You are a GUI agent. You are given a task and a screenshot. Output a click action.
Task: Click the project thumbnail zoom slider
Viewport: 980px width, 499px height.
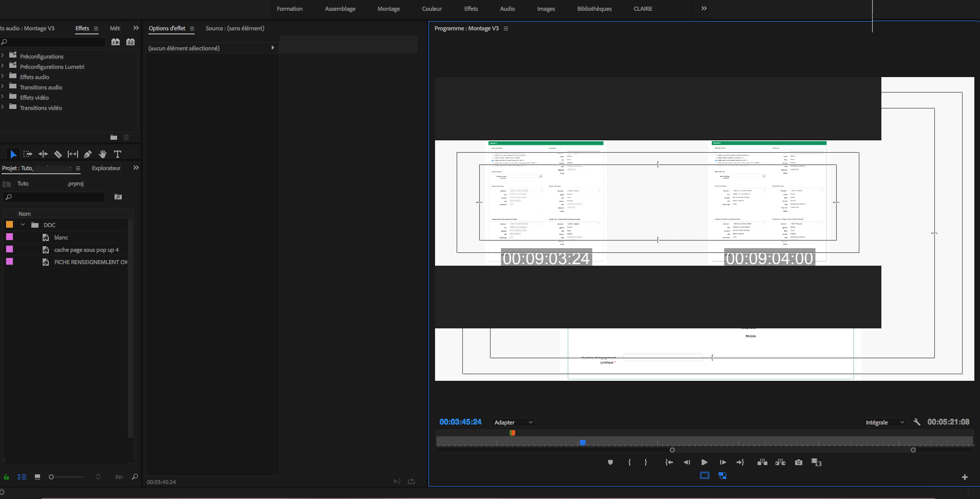(x=67, y=477)
